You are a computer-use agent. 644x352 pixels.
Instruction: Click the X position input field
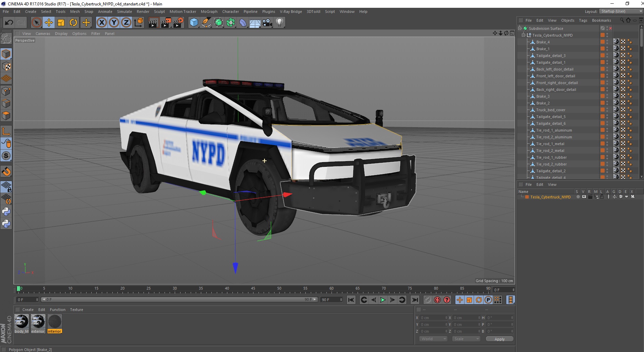coord(434,318)
